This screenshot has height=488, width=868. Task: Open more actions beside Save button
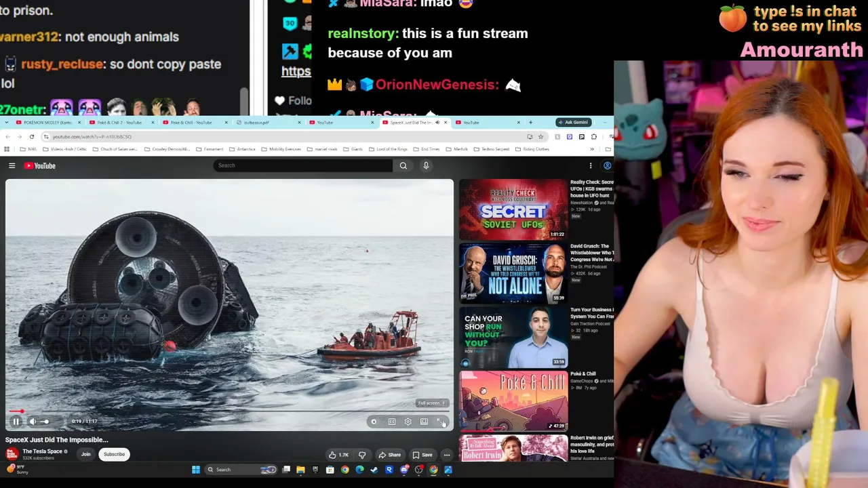447,455
